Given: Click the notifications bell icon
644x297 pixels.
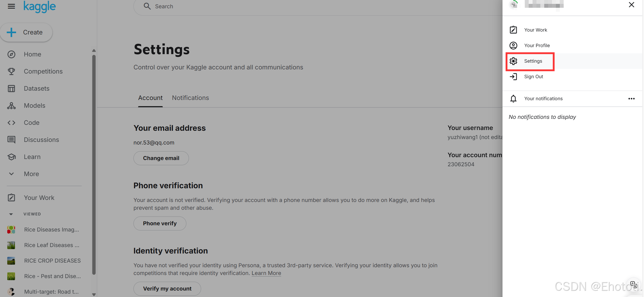Looking at the screenshot, I should [513, 99].
